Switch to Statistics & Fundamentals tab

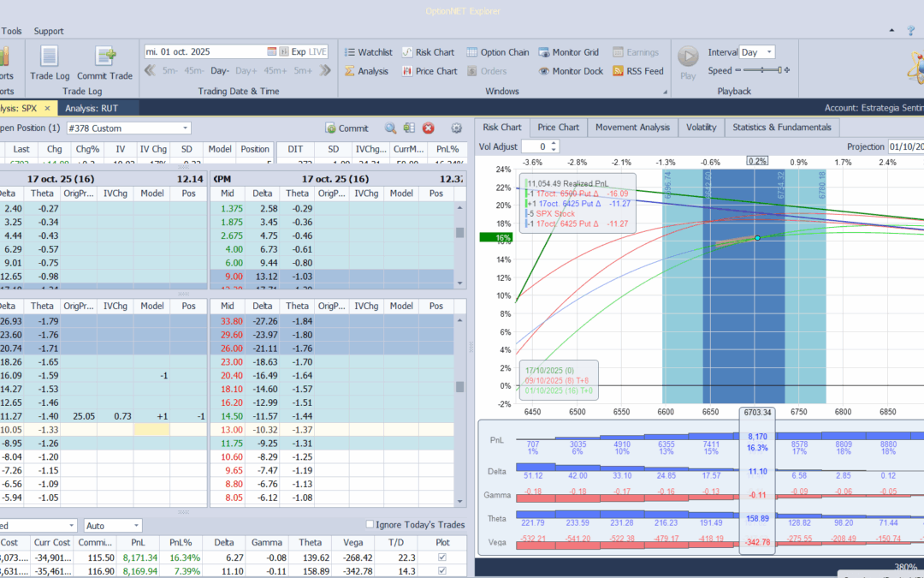[781, 128]
